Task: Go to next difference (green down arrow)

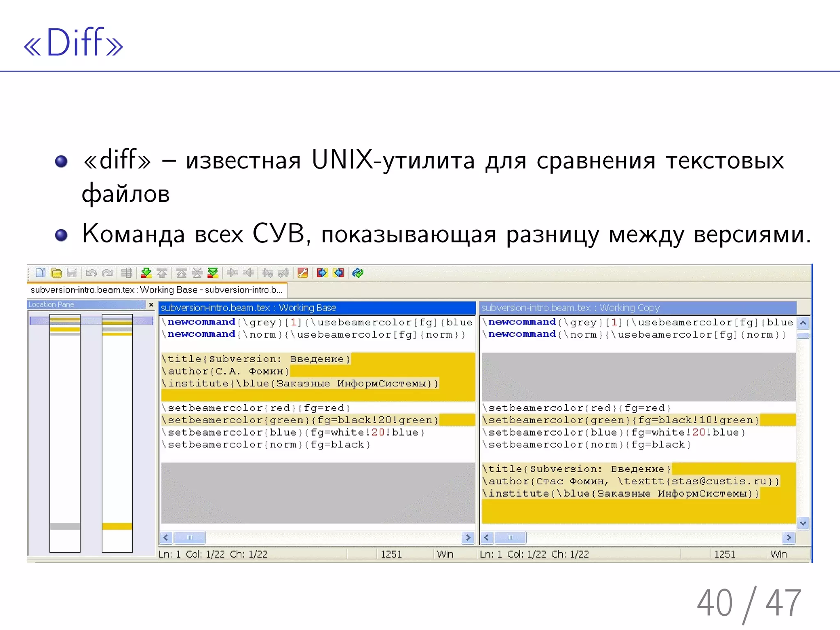Action: [x=146, y=273]
